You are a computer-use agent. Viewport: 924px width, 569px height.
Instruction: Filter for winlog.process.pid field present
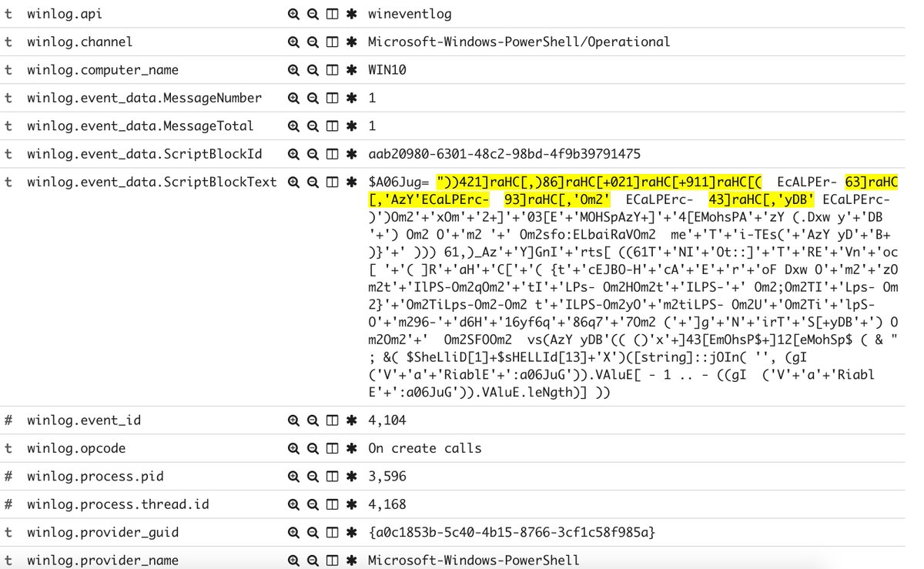click(352, 477)
